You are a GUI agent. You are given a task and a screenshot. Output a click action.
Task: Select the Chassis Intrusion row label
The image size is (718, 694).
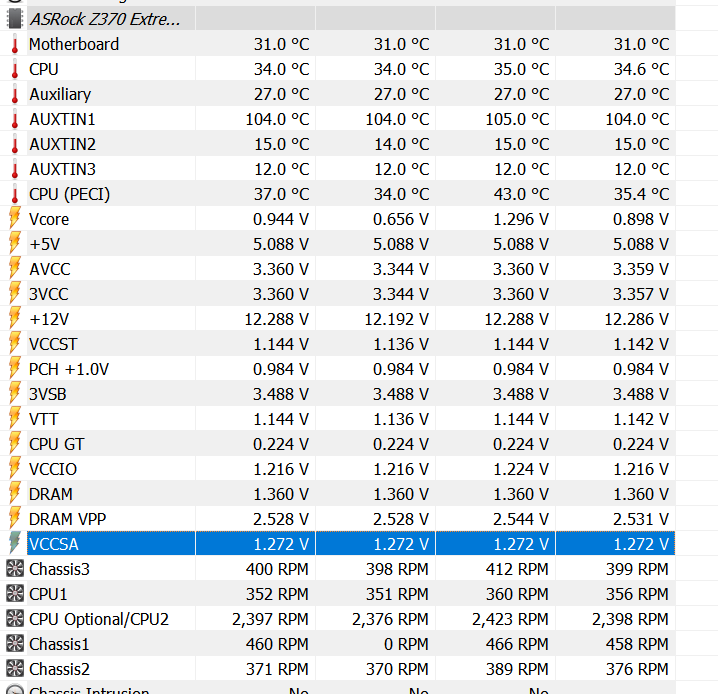pyautogui.click(x=89, y=689)
